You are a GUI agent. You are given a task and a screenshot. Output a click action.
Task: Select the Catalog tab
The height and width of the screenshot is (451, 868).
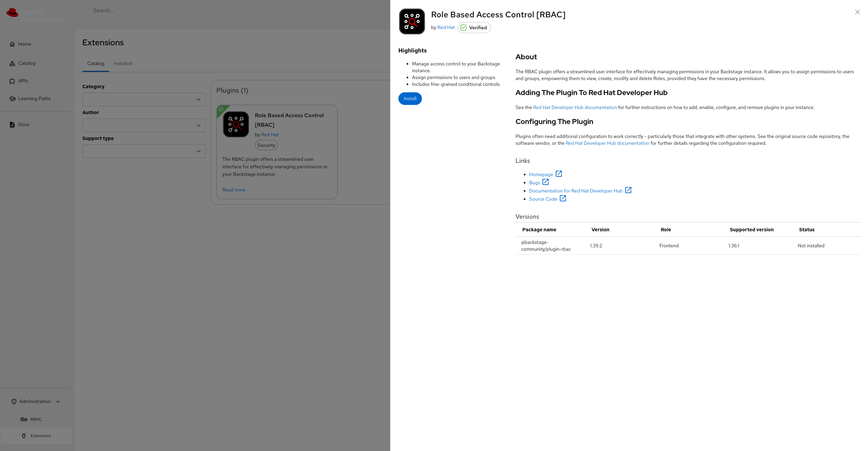point(95,64)
